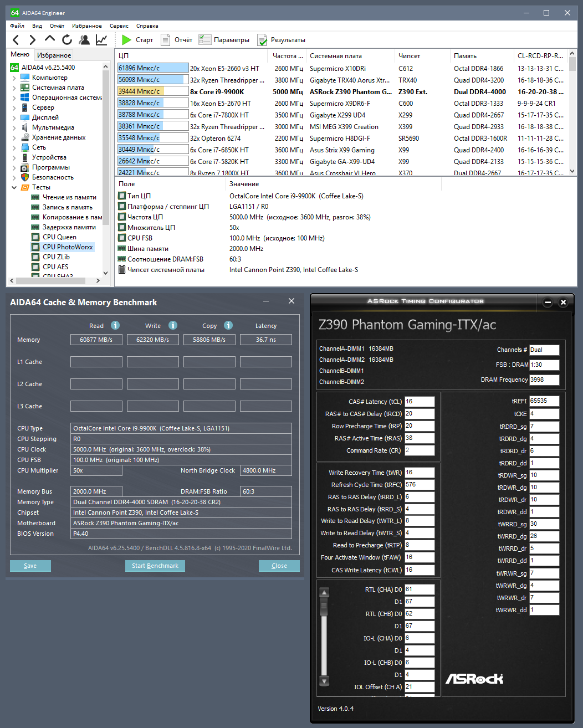The image size is (583, 728).
Task: Click Read info icon in benchmark window
Action: (x=115, y=325)
